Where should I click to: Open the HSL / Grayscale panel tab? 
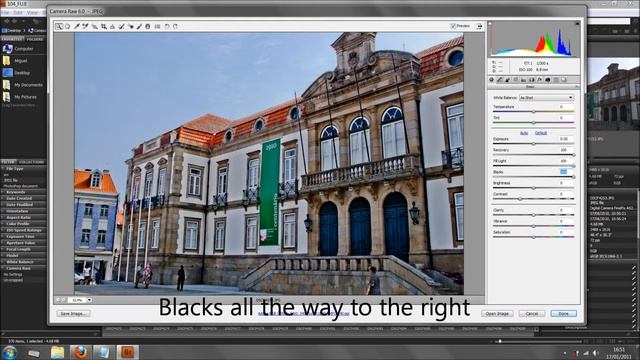pos(516,80)
